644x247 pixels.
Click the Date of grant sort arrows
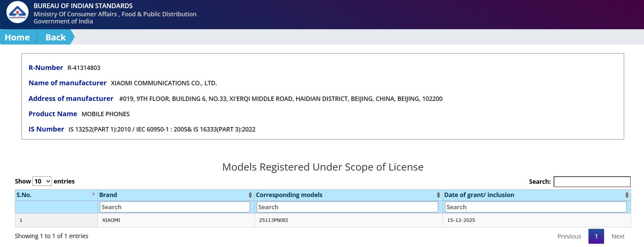pos(627,195)
